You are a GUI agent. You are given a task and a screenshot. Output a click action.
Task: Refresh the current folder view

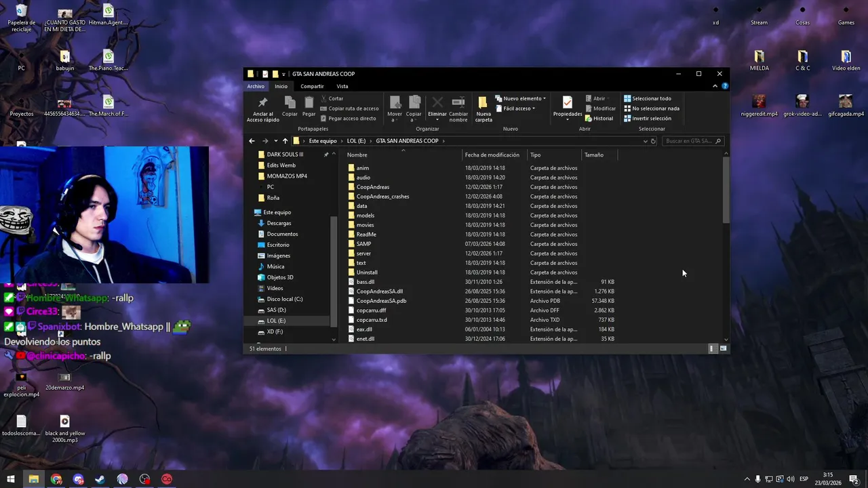point(653,141)
